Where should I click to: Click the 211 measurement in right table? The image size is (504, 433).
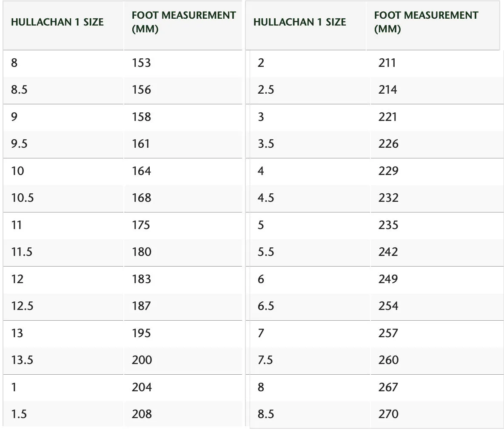(387, 63)
